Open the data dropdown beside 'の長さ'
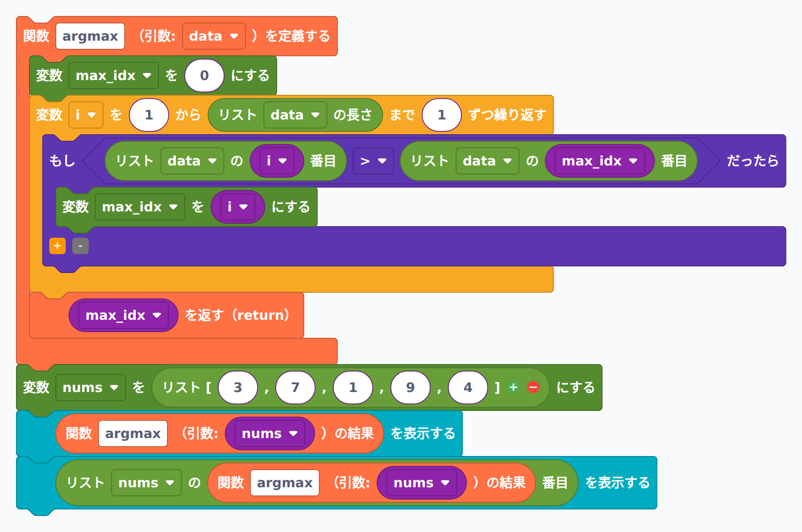 click(x=295, y=115)
